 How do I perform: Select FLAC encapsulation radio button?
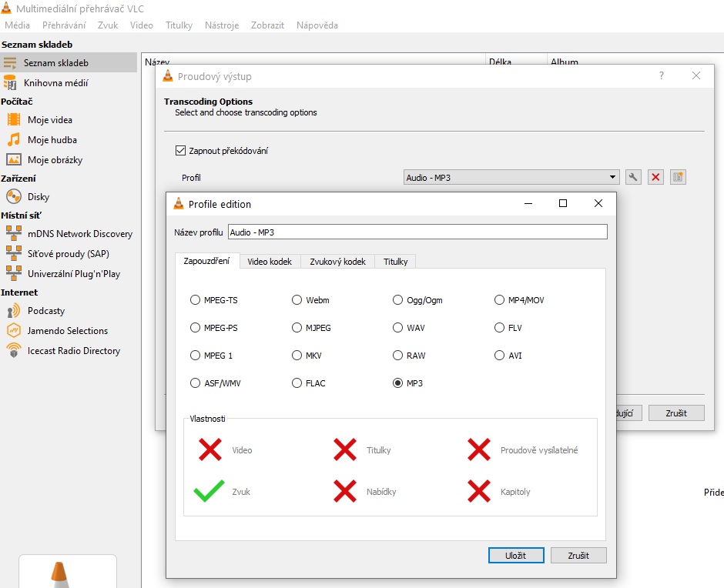click(x=297, y=383)
